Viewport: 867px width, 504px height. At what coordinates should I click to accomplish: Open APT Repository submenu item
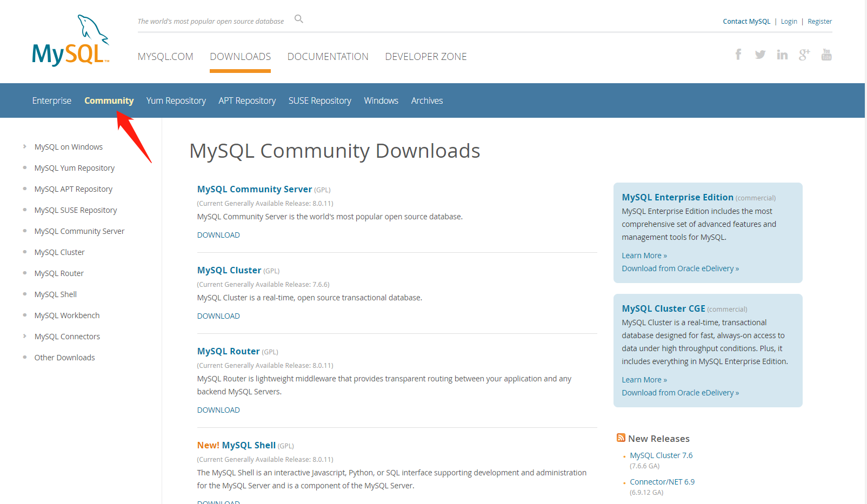[247, 100]
